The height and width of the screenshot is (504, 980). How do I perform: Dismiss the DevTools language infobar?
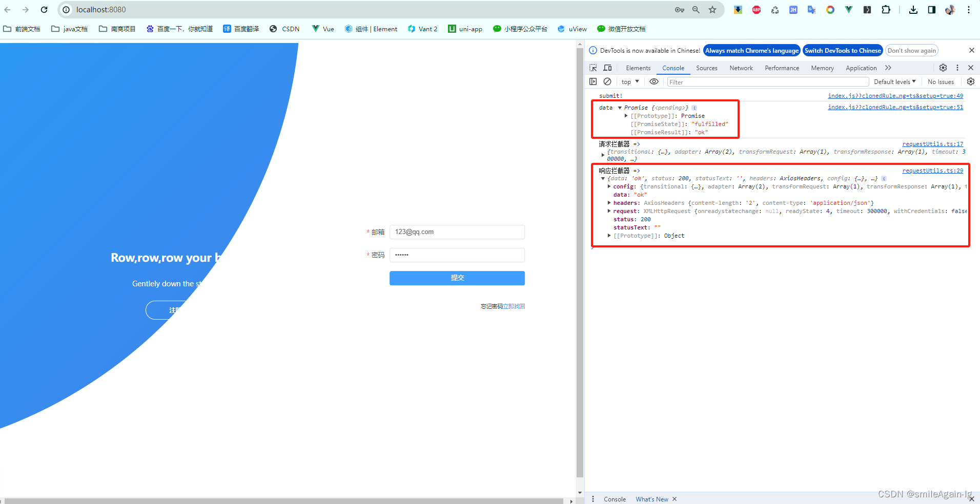click(971, 50)
